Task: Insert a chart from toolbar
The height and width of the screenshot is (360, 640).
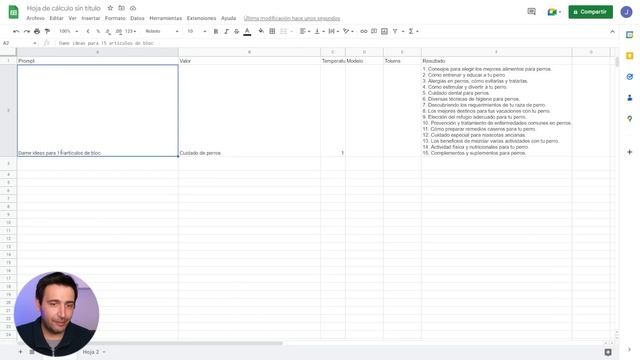Action: 384,31
